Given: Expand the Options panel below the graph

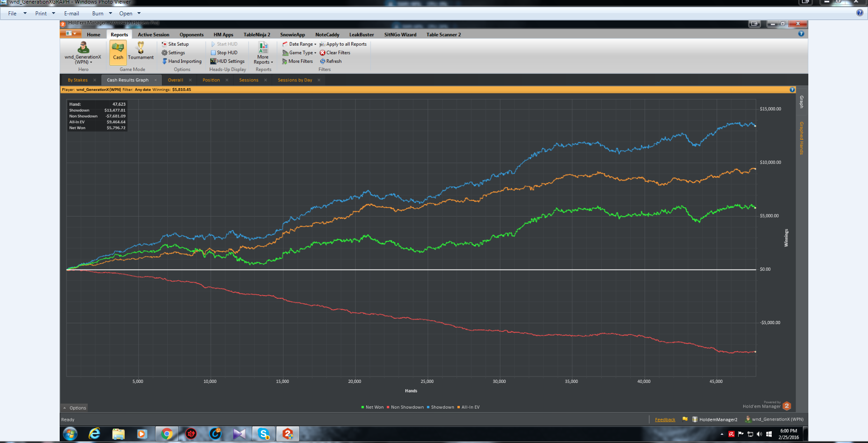Looking at the screenshot, I should click(75, 408).
